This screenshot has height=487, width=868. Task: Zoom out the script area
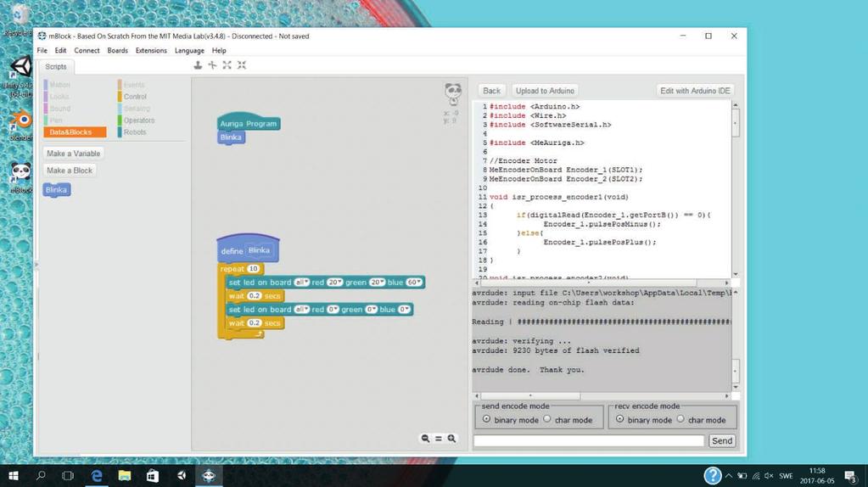click(x=425, y=439)
